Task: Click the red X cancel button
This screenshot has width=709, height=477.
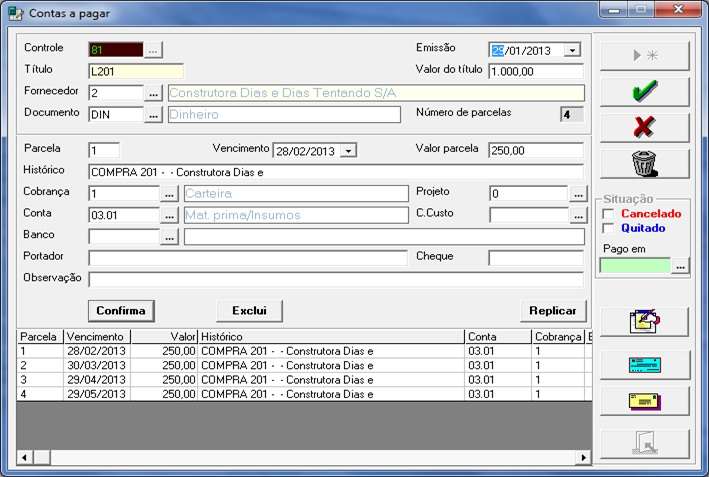Action: 645,127
